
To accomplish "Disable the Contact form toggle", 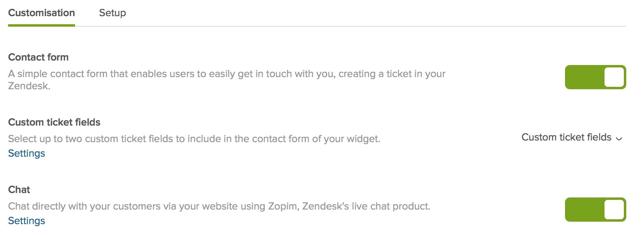I will tap(595, 77).
